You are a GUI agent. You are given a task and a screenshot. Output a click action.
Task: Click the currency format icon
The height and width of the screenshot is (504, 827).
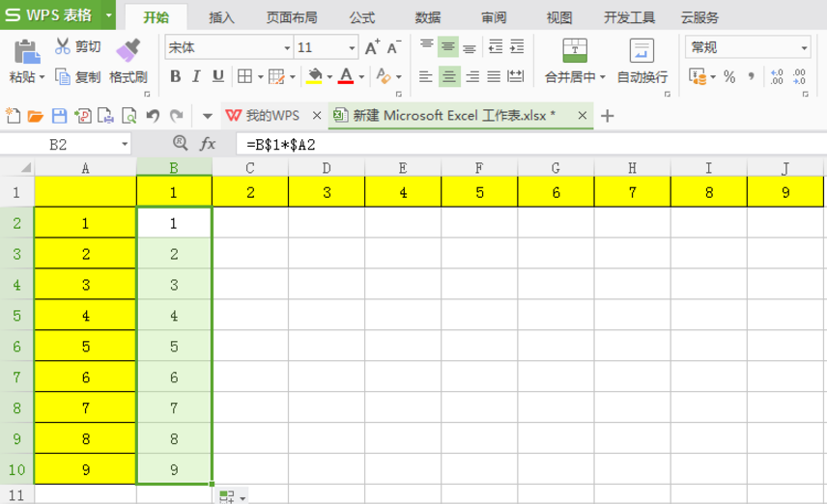tap(698, 77)
